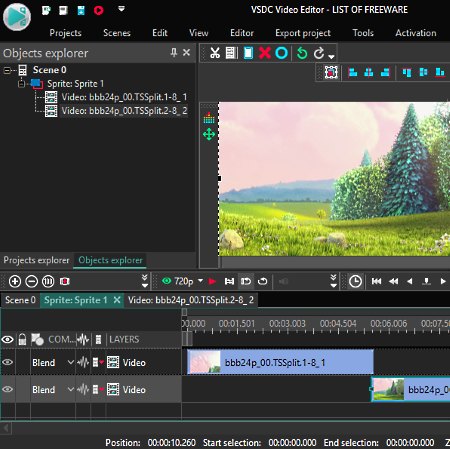Select Video bbb24p_00.TSSplit.2-8_2 in tree

[124, 111]
